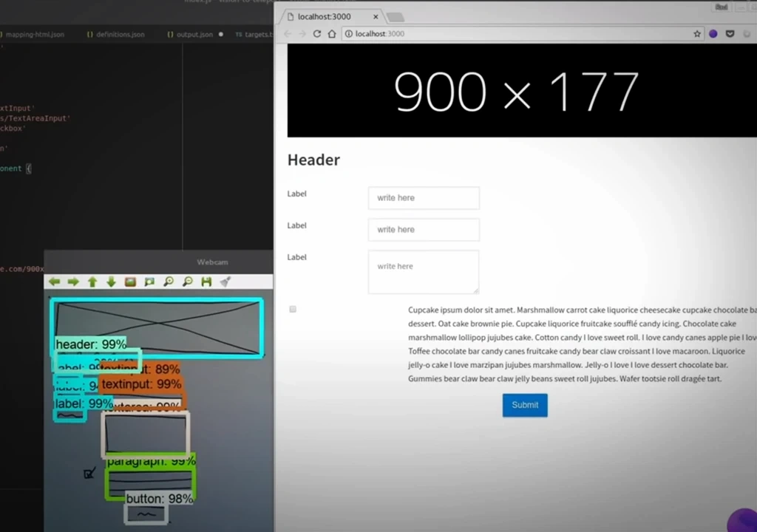757x532 pixels.
Task: Switch to definitions.json editor tab
Action: point(116,35)
